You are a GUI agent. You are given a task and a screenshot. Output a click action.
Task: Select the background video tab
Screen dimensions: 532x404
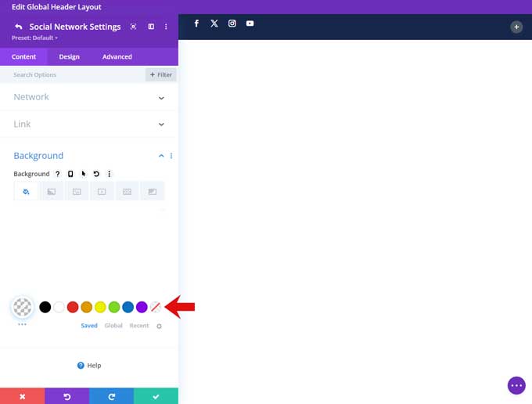(x=102, y=192)
